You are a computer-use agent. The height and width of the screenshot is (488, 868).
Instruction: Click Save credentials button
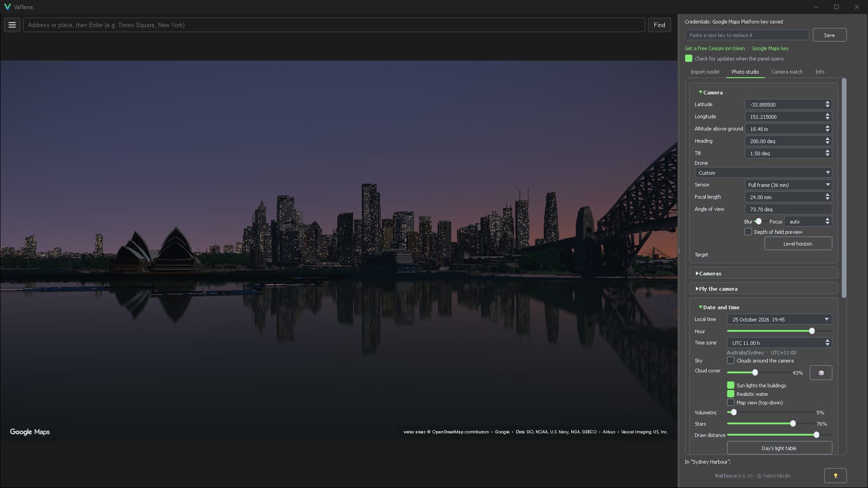tap(829, 35)
